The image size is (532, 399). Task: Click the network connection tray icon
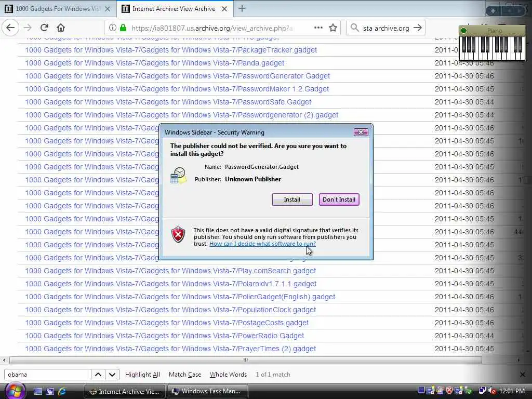[x=482, y=391]
